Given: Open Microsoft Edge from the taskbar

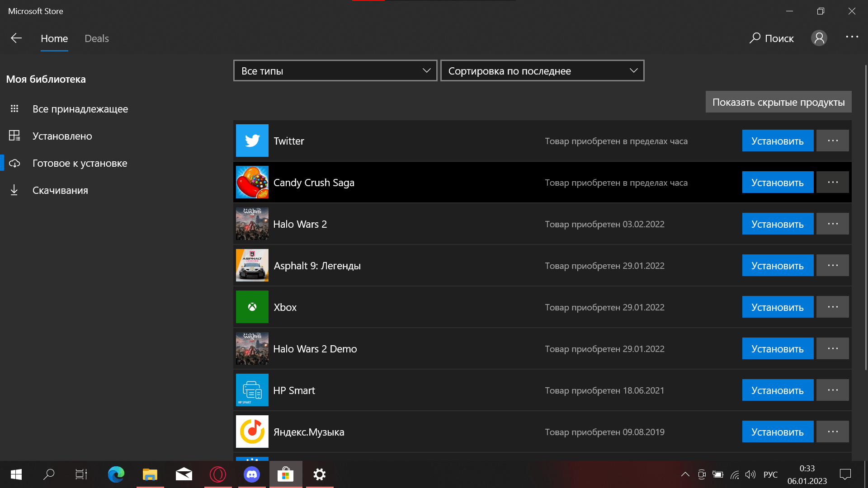Looking at the screenshot, I should click(116, 474).
